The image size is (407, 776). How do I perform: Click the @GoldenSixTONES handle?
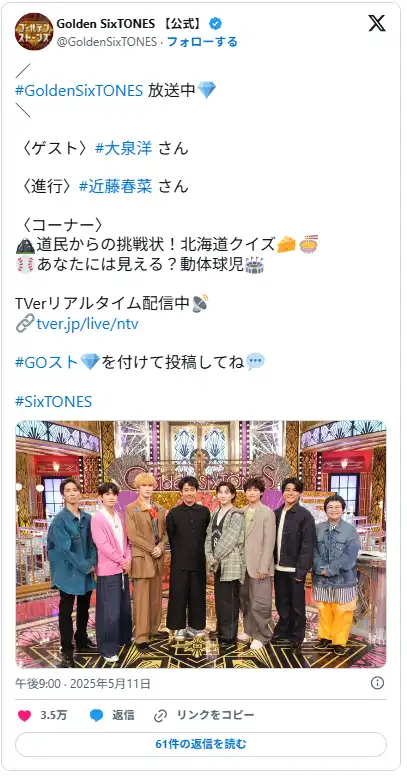click(x=106, y=42)
